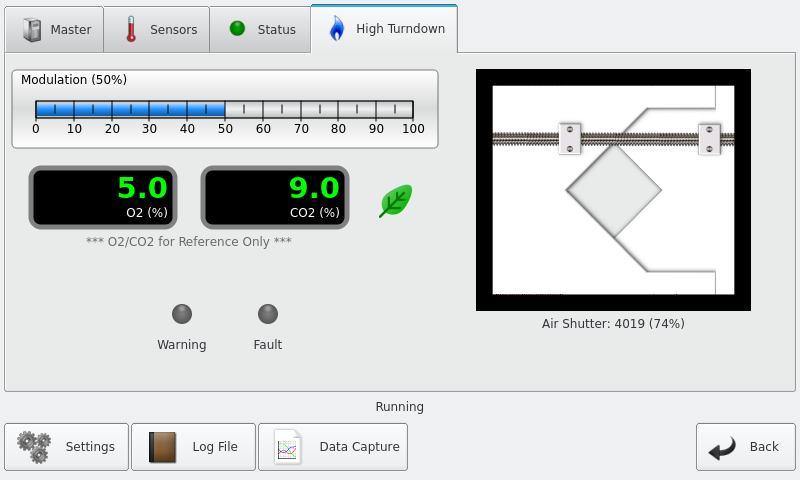Click the Air Shutter position label

tap(613, 324)
